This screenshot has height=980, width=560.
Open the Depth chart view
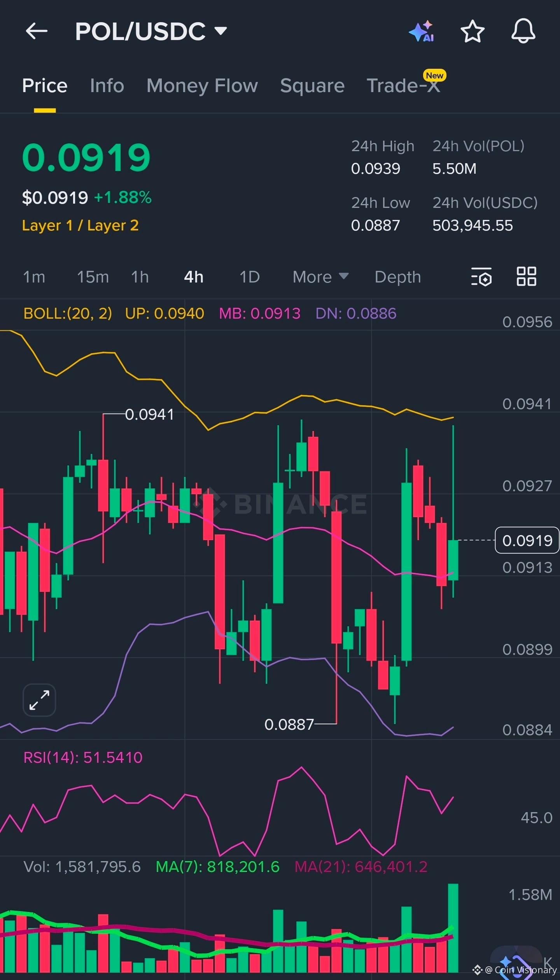coord(398,277)
